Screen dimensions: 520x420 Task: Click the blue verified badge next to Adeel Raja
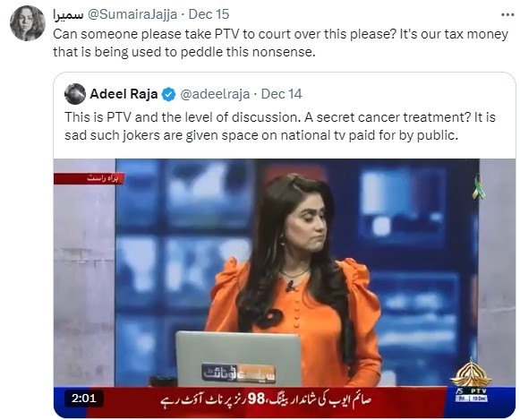tap(168, 95)
